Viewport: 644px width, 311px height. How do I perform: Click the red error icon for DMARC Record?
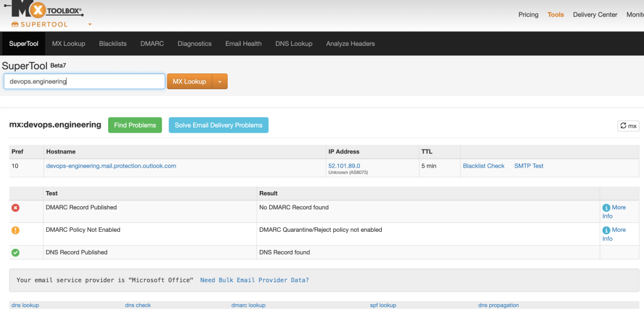click(15, 208)
